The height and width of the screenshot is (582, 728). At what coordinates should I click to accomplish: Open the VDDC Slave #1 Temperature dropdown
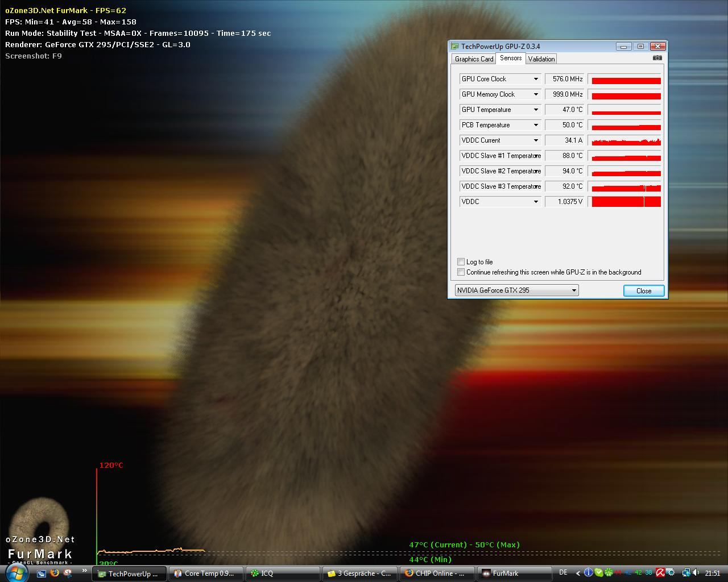[x=500, y=156]
